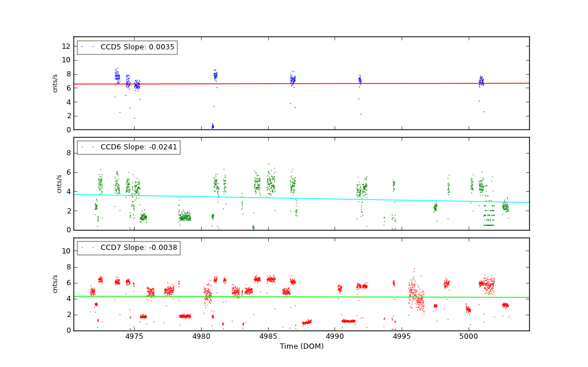
Task: Select the 4995 x-axis tick label
Action: click(x=402, y=336)
